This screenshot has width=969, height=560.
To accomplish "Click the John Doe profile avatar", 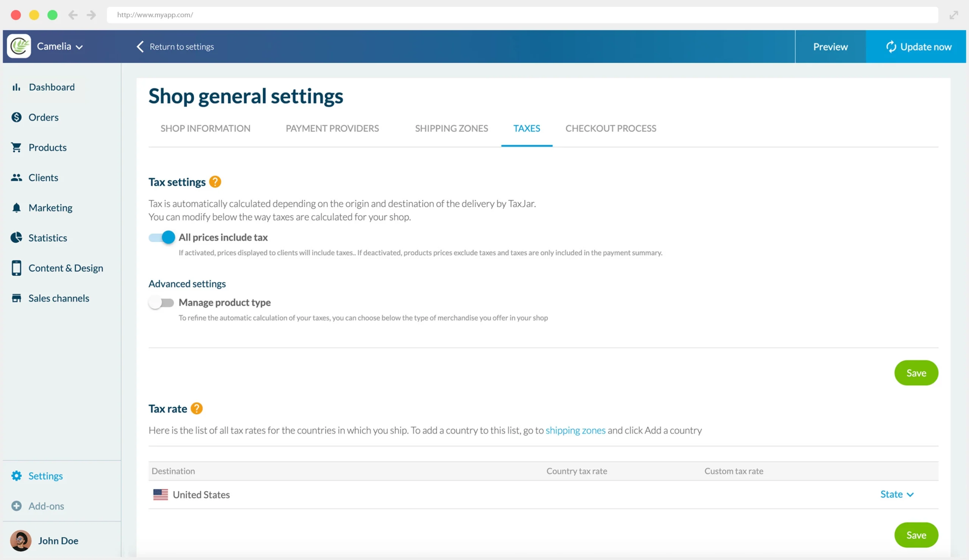I will [20, 540].
